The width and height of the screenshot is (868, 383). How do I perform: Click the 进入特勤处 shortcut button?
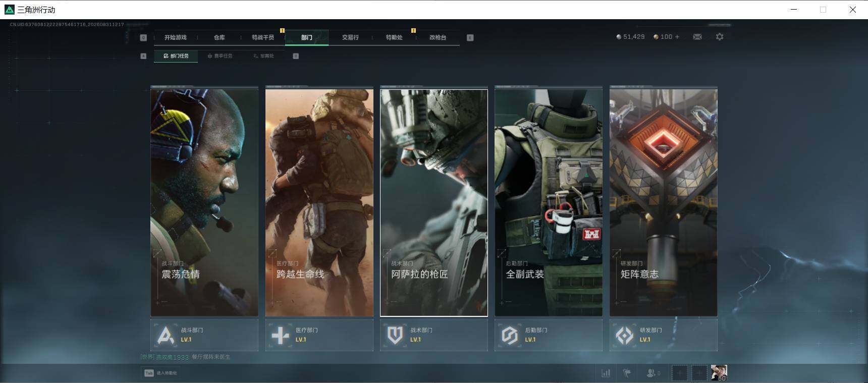click(160, 373)
